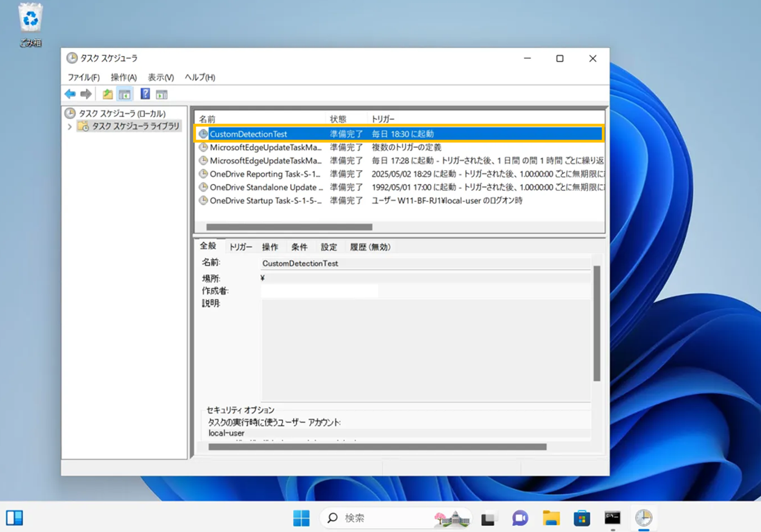The image size is (761, 532).
Task: Click the Up one level folder icon
Action: point(107,94)
